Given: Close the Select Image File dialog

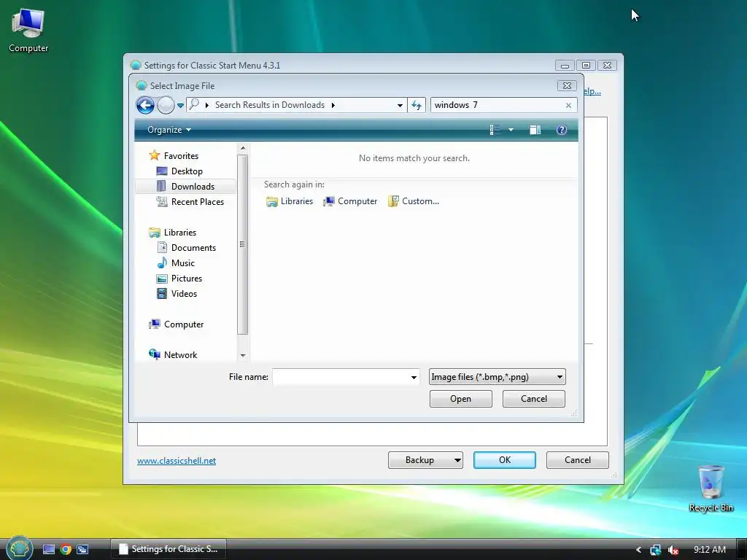Looking at the screenshot, I should 567,86.
